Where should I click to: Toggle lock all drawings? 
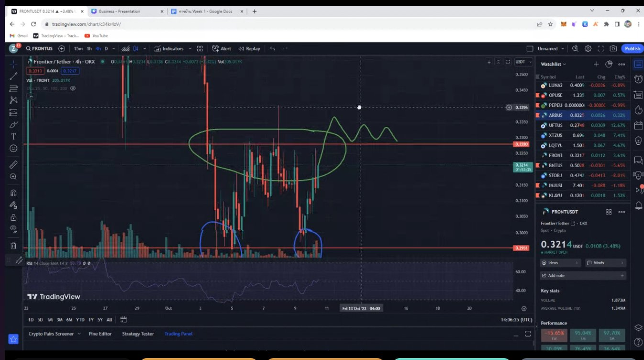[13, 217]
